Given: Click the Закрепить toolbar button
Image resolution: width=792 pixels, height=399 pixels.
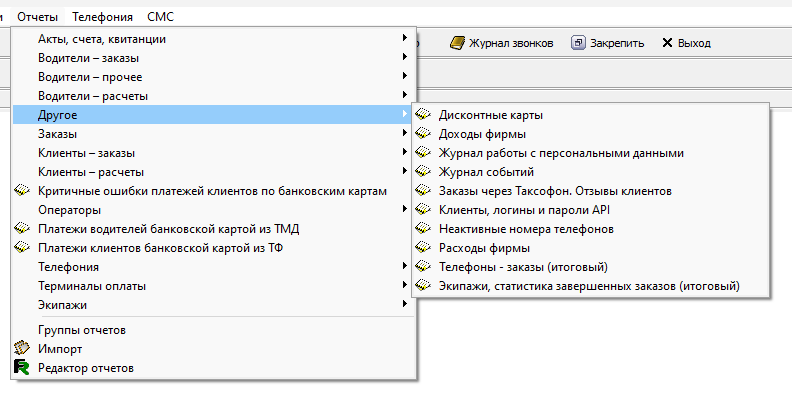Looking at the screenshot, I should coord(608,43).
